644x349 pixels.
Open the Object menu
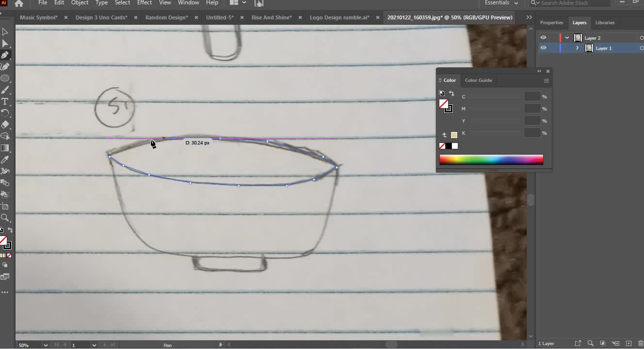pos(80,3)
